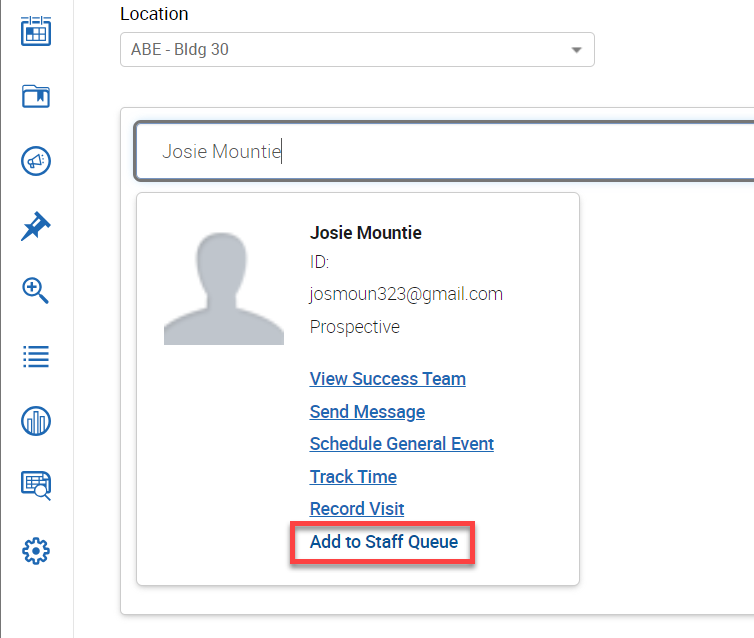Click the Prospective status text
The image size is (754, 638).
(354, 327)
